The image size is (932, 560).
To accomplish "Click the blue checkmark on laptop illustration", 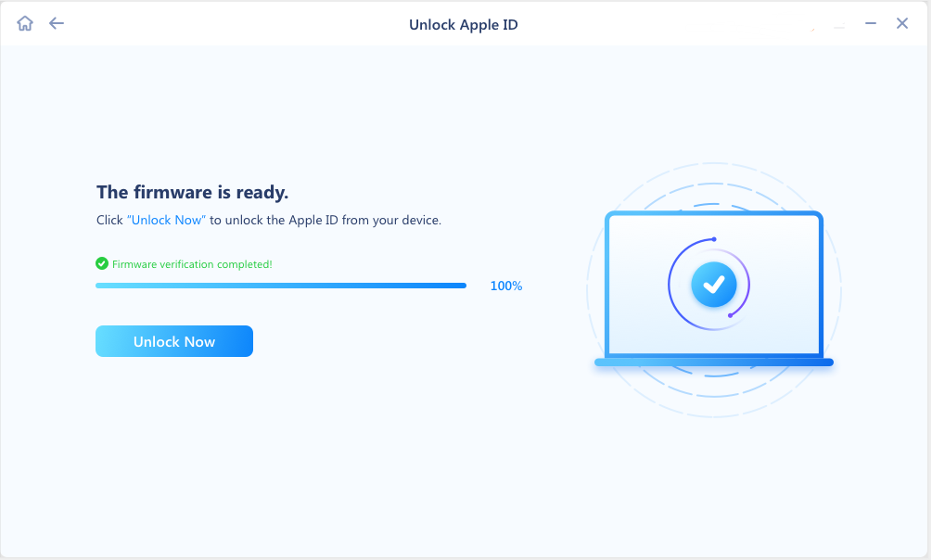I will click(713, 285).
